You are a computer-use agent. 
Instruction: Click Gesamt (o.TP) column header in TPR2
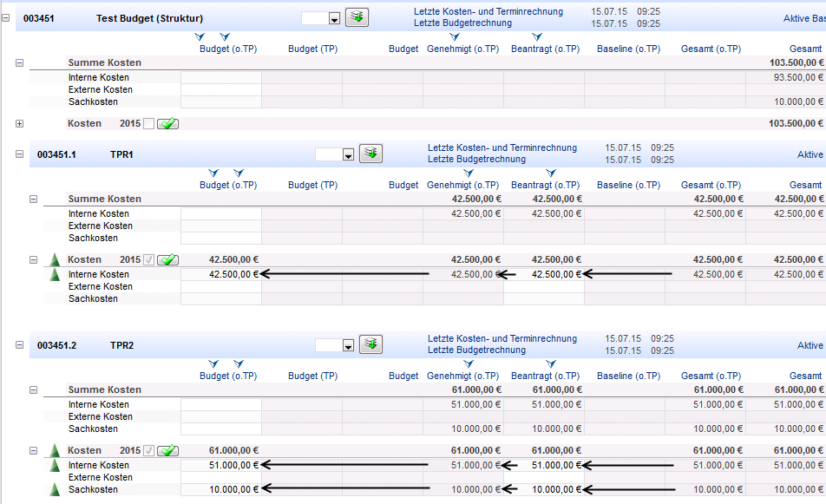[x=711, y=376]
